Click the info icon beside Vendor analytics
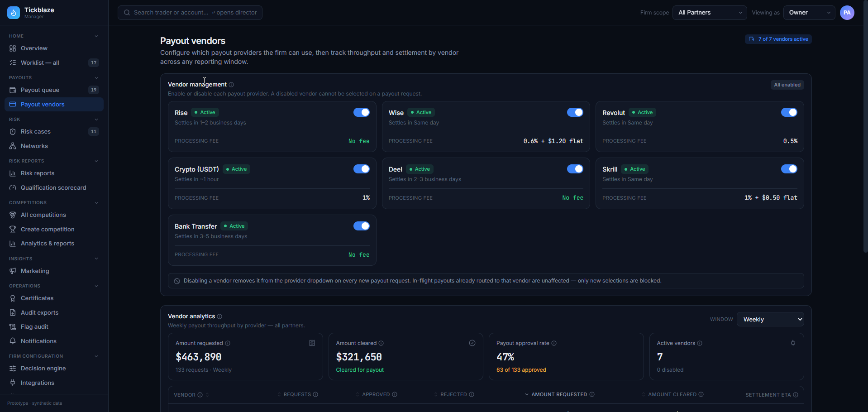The height and width of the screenshot is (412, 868). tap(219, 316)
